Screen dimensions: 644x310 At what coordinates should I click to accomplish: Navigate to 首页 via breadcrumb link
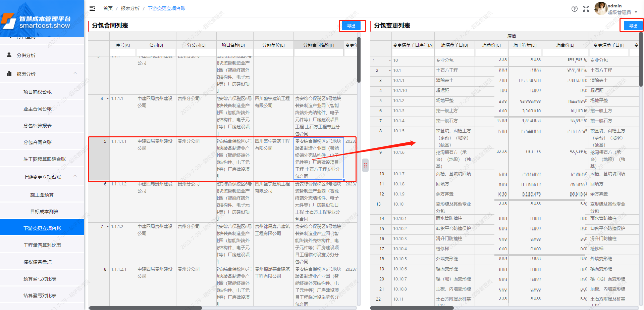[108, 8]
